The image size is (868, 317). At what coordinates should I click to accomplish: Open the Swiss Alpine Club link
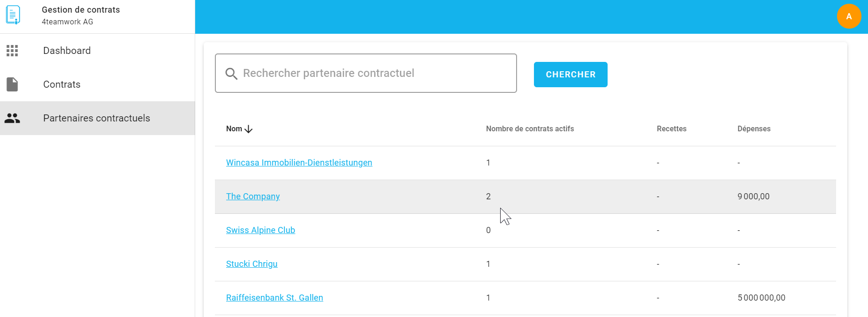tap(260, 230)
